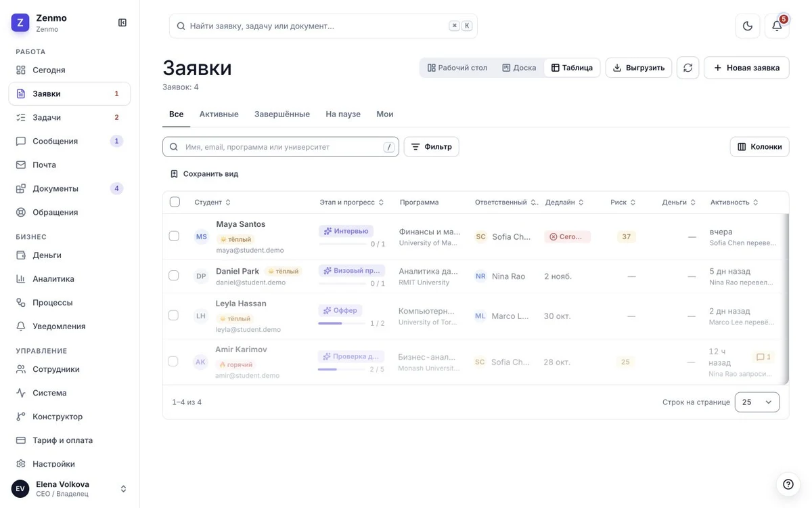Click MS avatar of Maya Santos
This screenshot has width=812, height=508.
pos(202,236)
